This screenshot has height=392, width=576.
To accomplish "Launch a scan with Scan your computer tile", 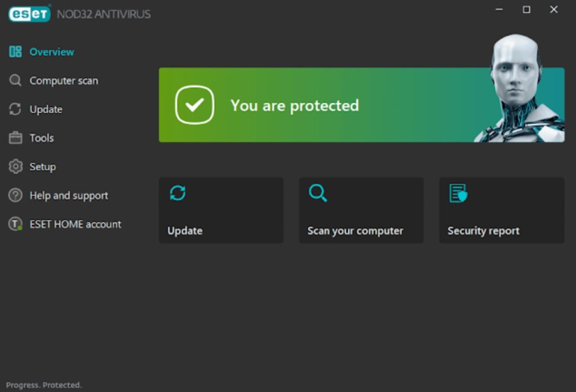I will tap(361, 210).
